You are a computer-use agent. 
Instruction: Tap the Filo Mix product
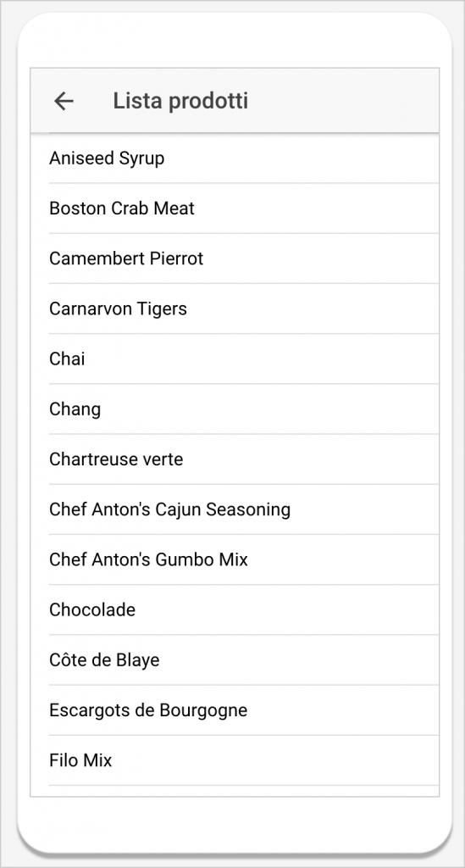(235, 760)
